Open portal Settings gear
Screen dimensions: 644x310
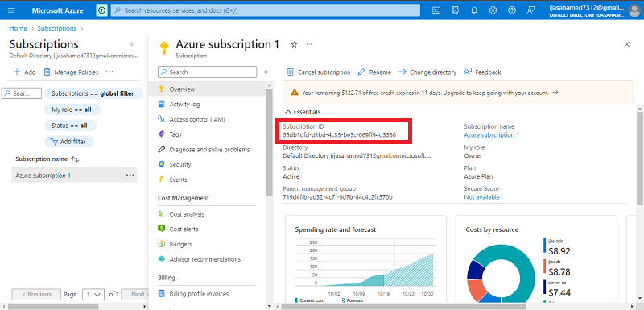tap(493, 10)
